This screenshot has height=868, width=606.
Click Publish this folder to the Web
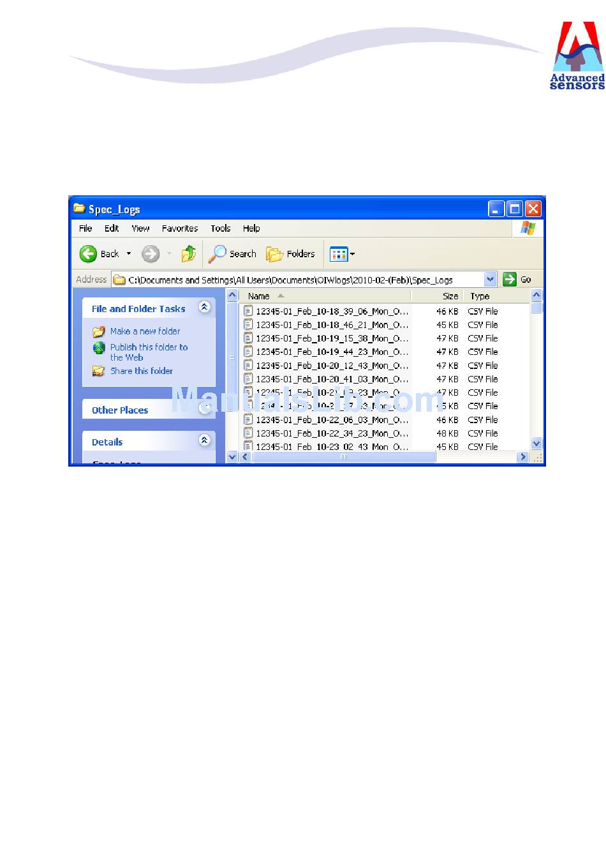coord(149,352)
